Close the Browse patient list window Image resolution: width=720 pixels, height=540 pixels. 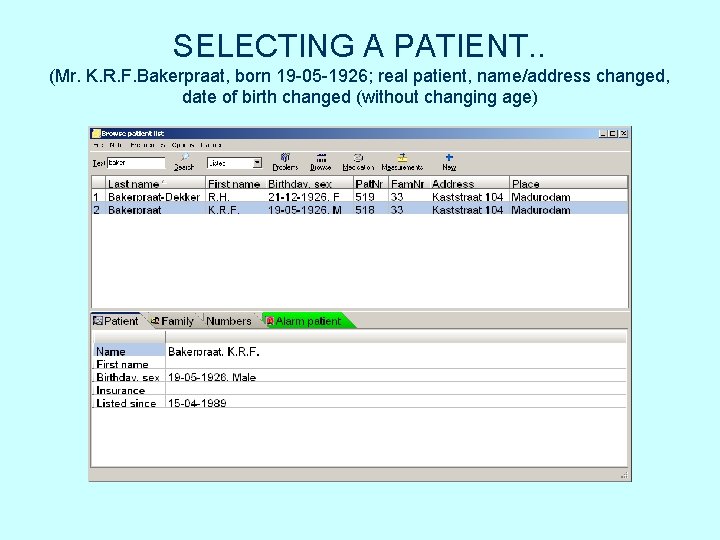[623, 134]
